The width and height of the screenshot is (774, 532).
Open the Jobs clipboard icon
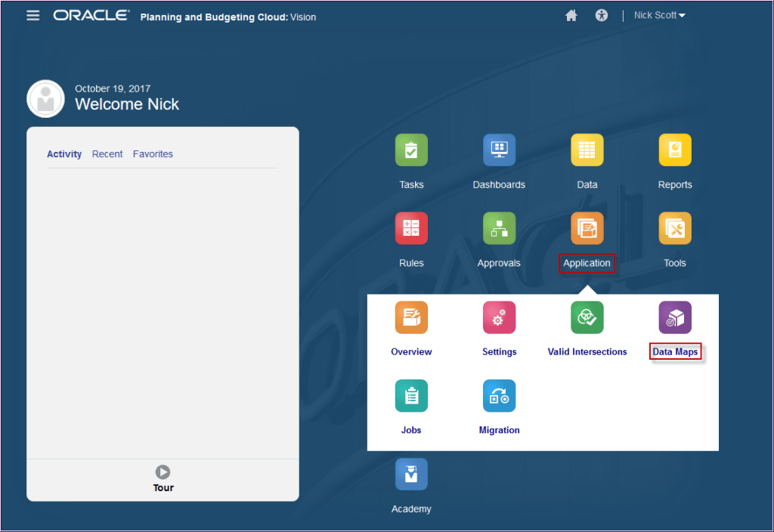tap(411, 396)
